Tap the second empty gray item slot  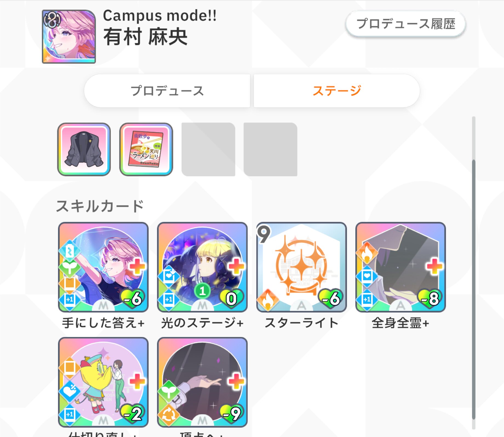coord(270,149)
